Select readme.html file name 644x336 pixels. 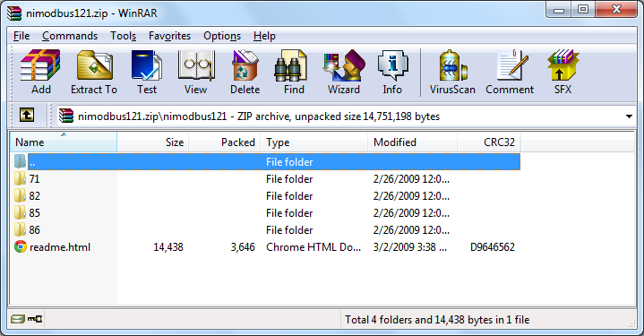[x=60, y=247]
